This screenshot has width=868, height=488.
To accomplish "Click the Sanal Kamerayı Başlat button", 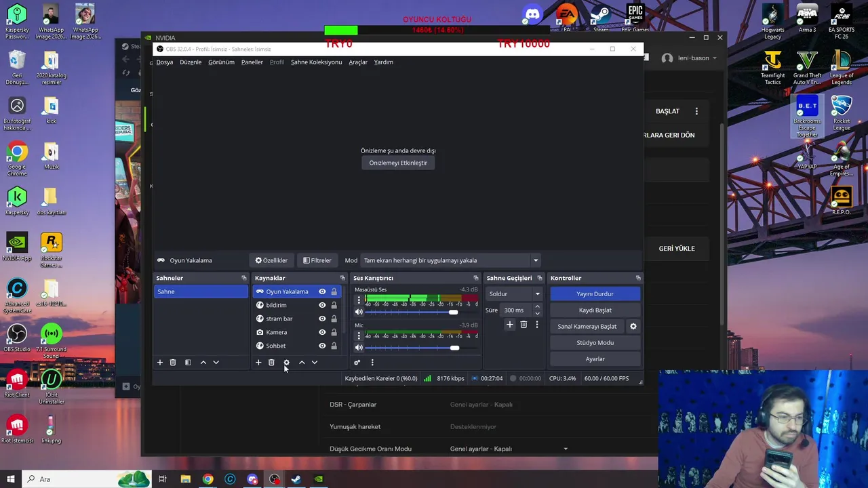I will (587, 326).
